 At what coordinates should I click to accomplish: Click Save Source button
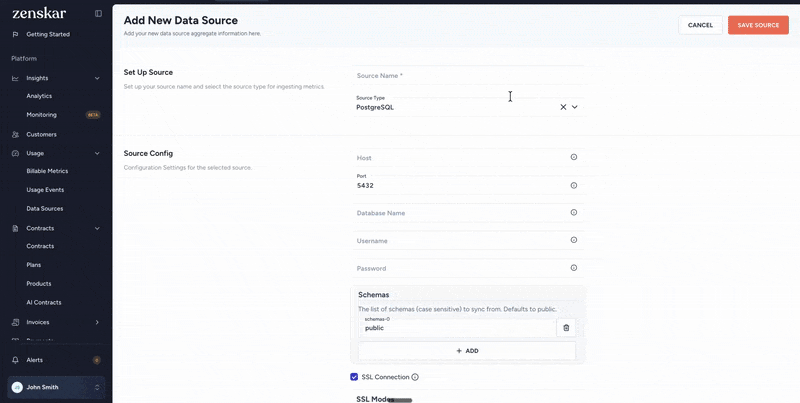(758, 25)
